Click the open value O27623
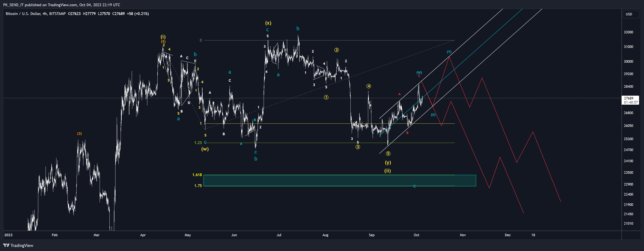This screenshot has width=644, height=251. (x=74, y=13)
